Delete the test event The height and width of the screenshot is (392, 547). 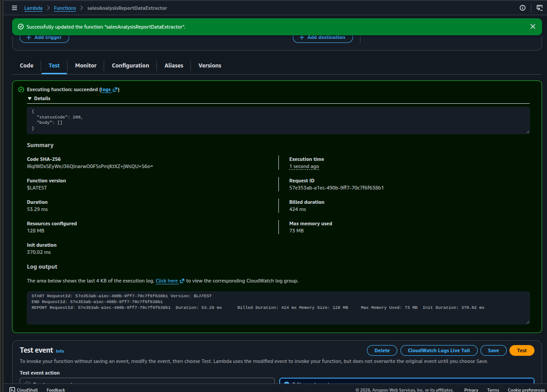tap(382, 350)
